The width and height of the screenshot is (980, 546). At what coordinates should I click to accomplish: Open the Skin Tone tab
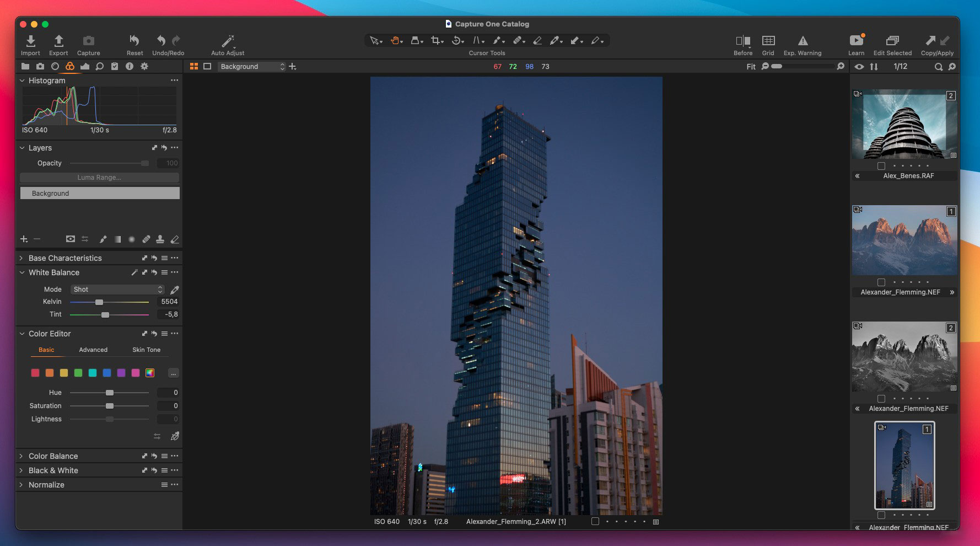click(x=146, y=350)
